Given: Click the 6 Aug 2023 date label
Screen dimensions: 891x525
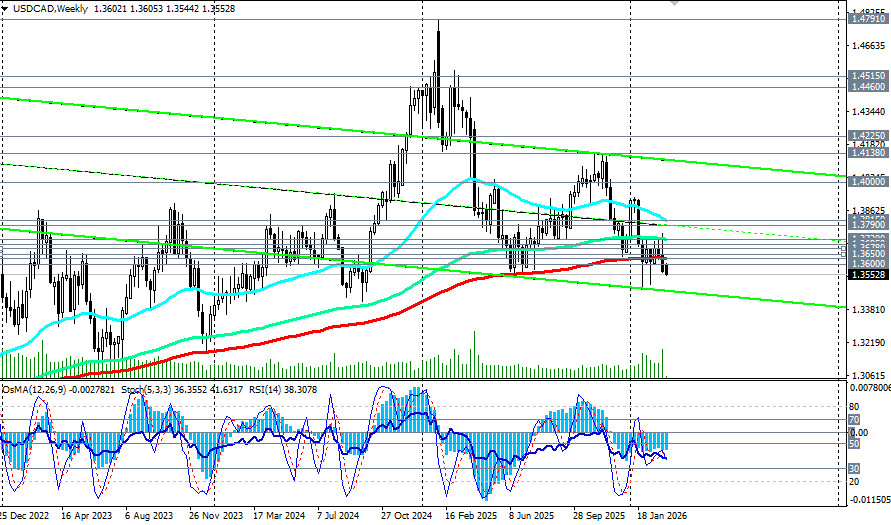Looking at the screenshot, I should click(x=149, y=516).
